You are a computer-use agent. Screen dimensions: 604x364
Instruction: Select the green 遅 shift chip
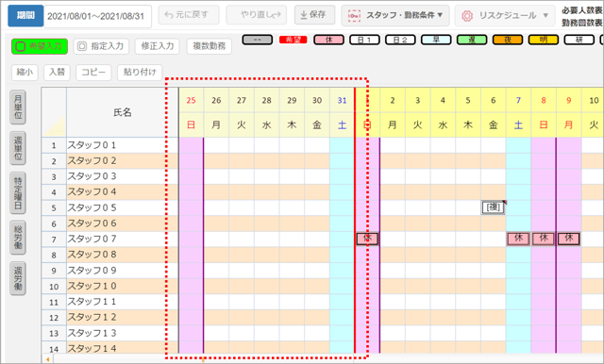pyautogui.click(x=472, y=40)
